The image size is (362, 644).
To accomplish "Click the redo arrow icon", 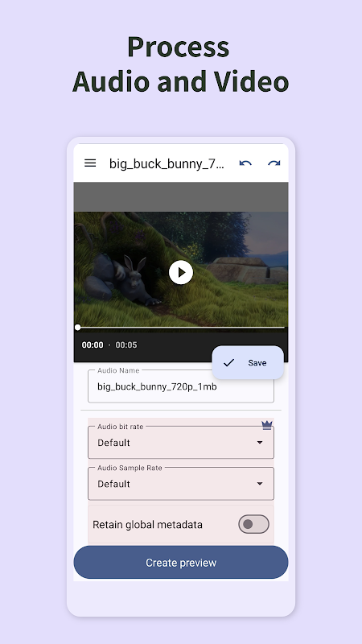I will click(x=274, y=163).
